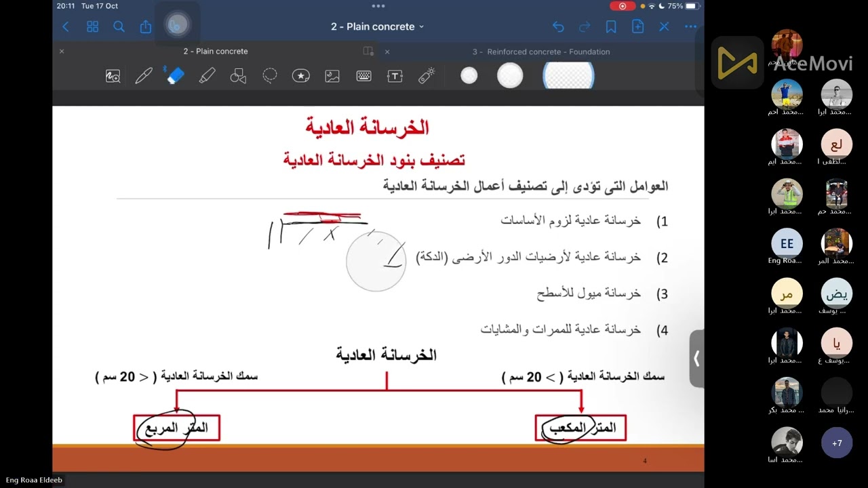The width and height of the screenshot is (868, 488).
Task: Choose the largest eraser size circle
Action: [x=568, y=76]
